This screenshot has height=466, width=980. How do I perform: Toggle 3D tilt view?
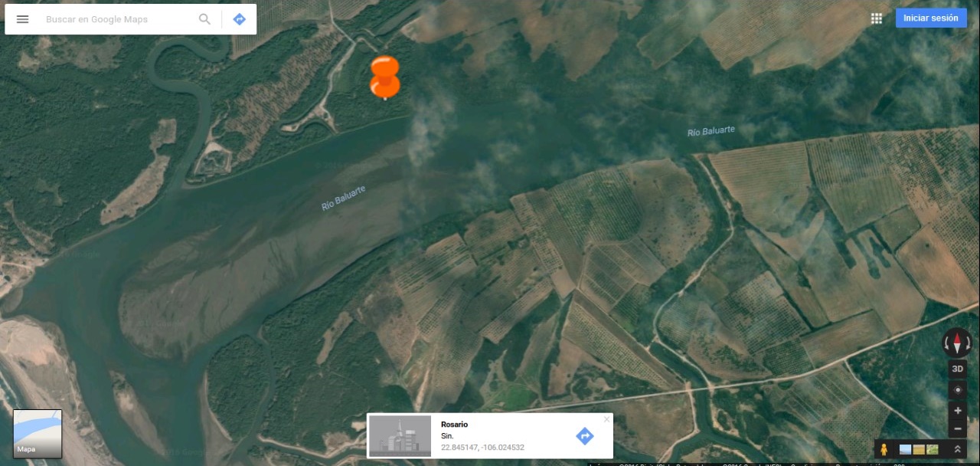pyautogui.click(x=957, y=369)
